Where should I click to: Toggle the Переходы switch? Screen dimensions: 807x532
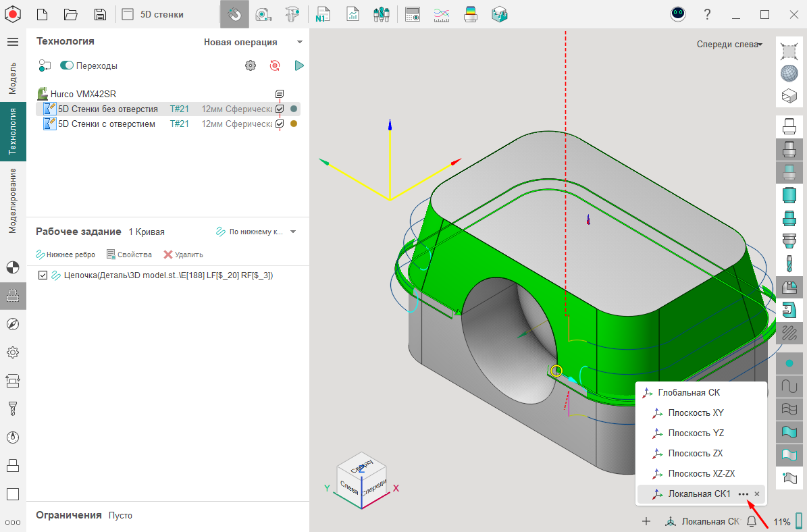pyautogui.click(x=67, y=65)
